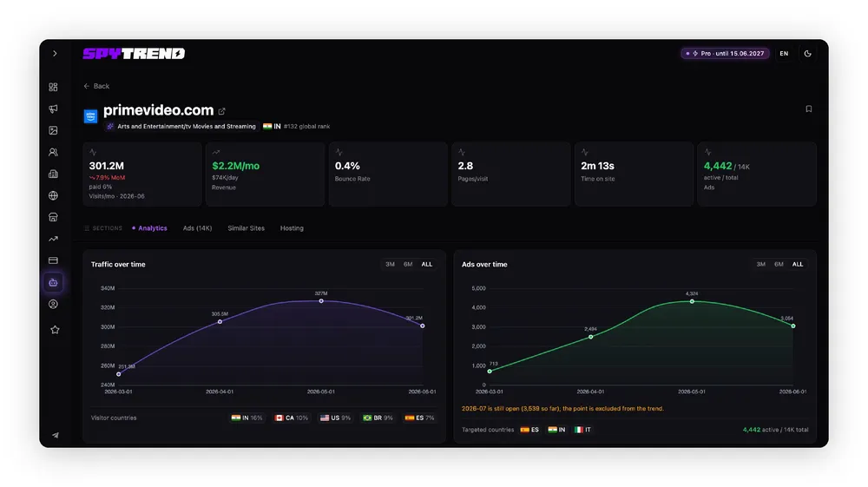Switch to the Hosting tab
The width and height of the screenshot is (868, 487).
292,228
